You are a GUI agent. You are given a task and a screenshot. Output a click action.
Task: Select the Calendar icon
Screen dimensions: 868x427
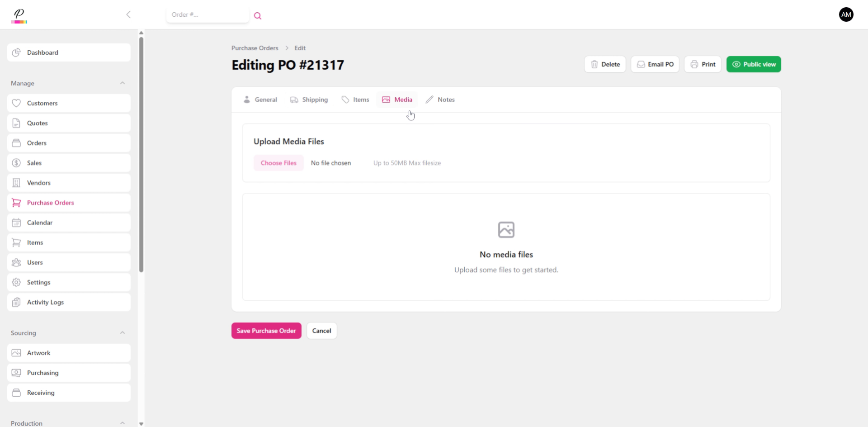(x=16, y=222)
